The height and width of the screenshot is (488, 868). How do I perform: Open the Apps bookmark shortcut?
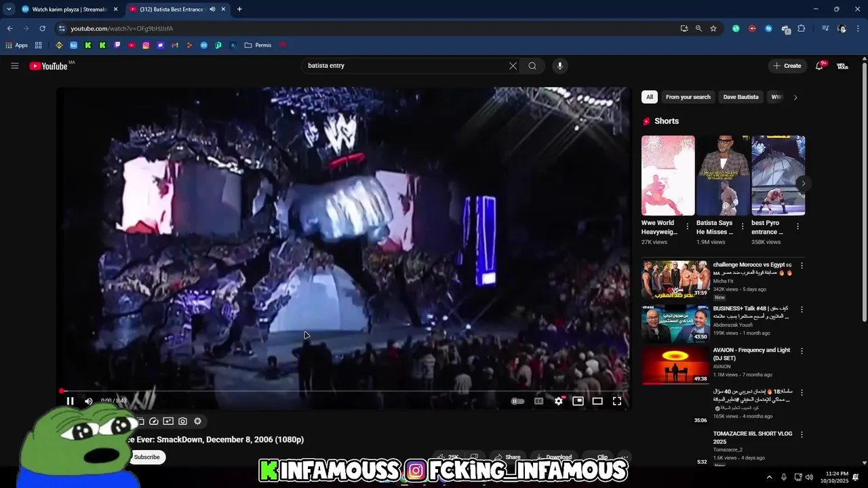(x=16, y=45)
